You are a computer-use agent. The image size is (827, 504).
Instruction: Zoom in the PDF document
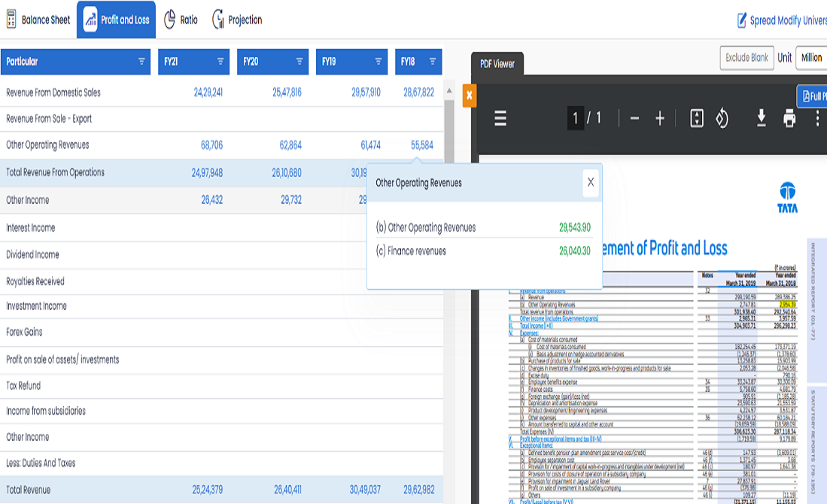(x=660, y=118)
